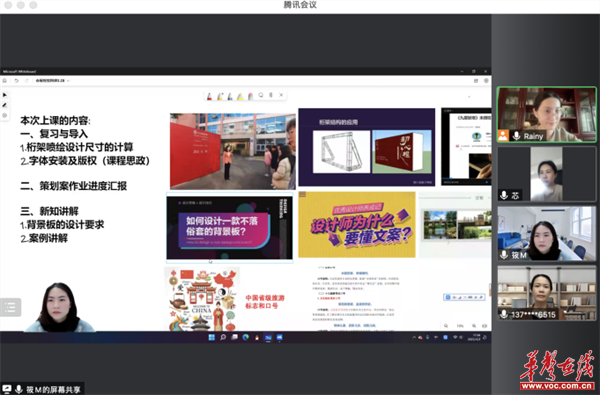
Task: Select the truss structure application slide
Action: (367, 147)
